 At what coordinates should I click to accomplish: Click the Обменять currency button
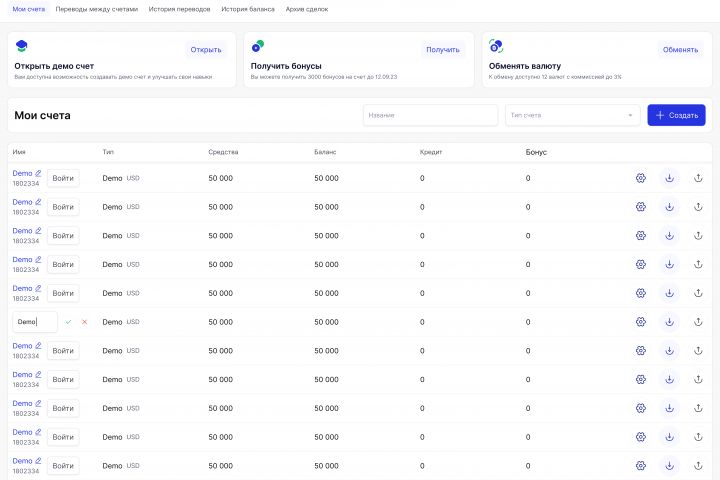680,49
